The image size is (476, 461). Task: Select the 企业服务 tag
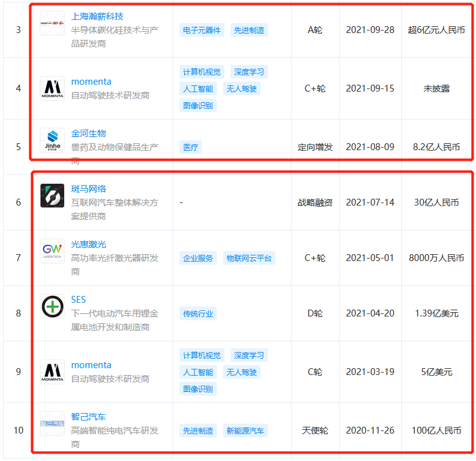(x=198, y=258)
